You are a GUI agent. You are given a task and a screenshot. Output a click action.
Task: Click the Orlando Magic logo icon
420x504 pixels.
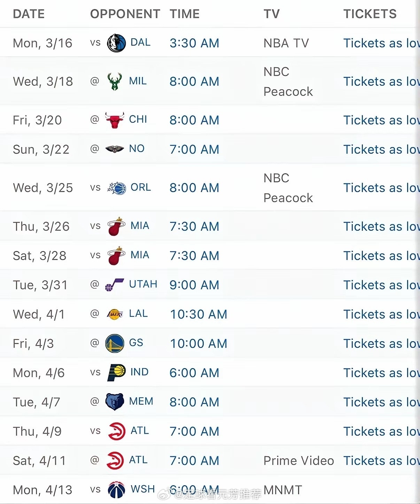[x=117, y=188]
